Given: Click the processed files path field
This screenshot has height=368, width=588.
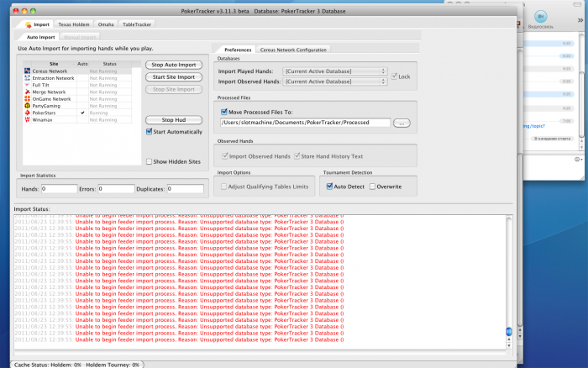Looking at the screenshot, I should click(305, 123).
